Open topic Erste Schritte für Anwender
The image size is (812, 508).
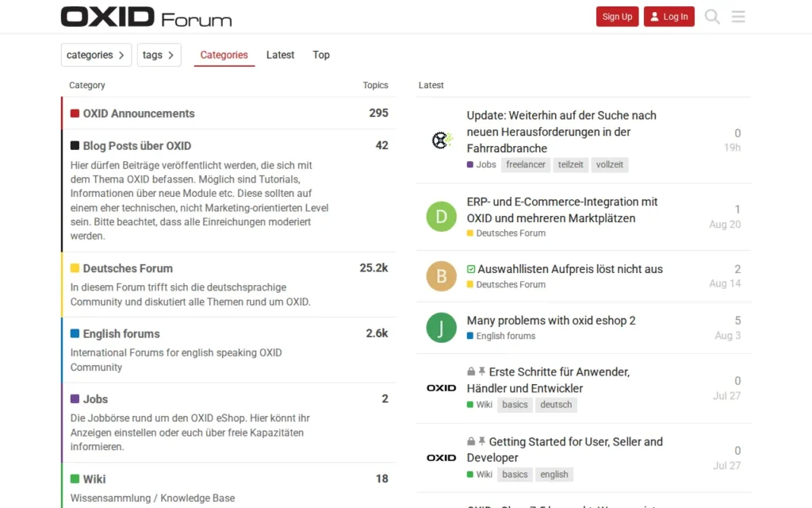[x=549, y=380]
